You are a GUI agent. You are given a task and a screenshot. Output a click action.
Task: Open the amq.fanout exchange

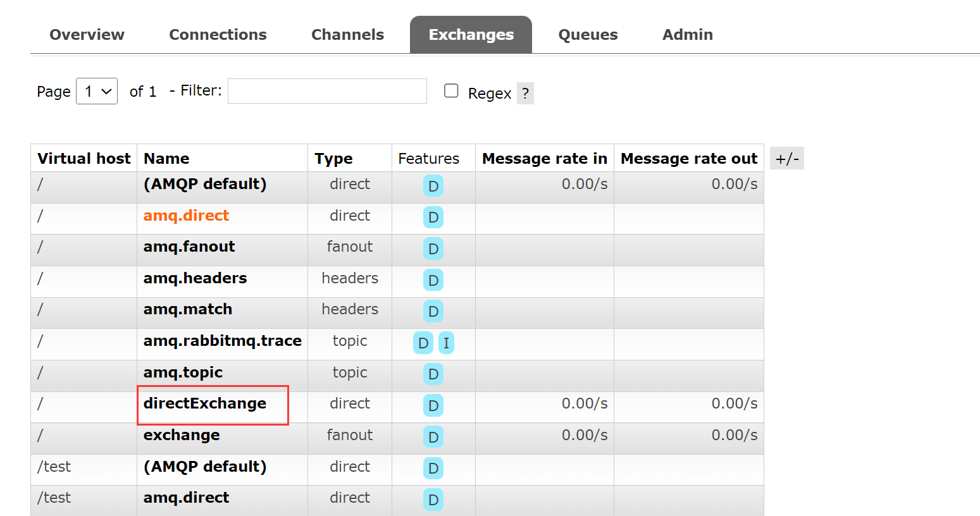[x=189, y=247]
